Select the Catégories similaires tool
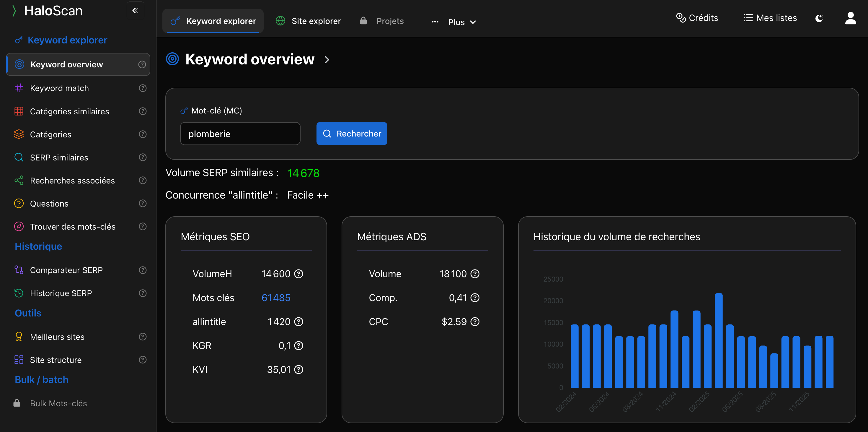The width and height of the screenshot is (868, 432). [x=69, y=111]
